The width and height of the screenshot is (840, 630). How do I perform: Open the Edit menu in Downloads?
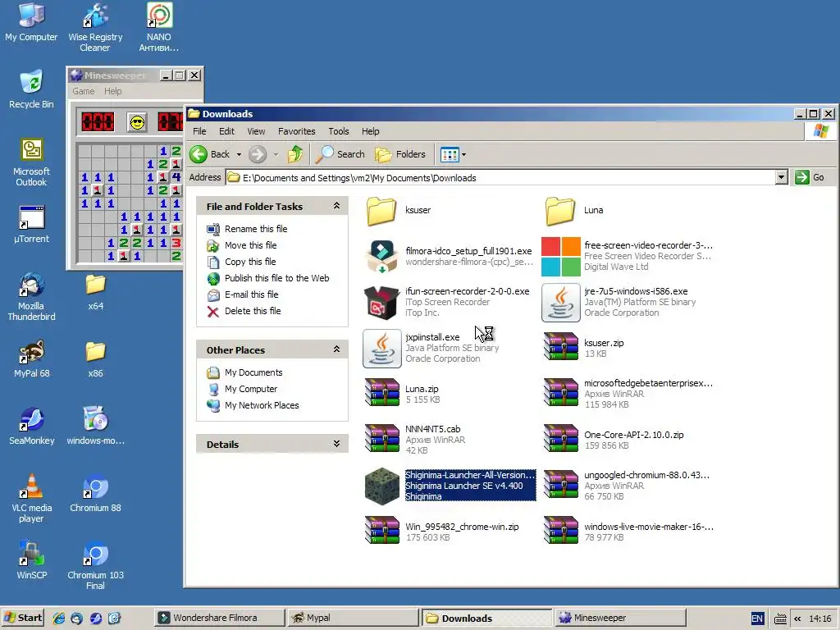tap(226, 131)
